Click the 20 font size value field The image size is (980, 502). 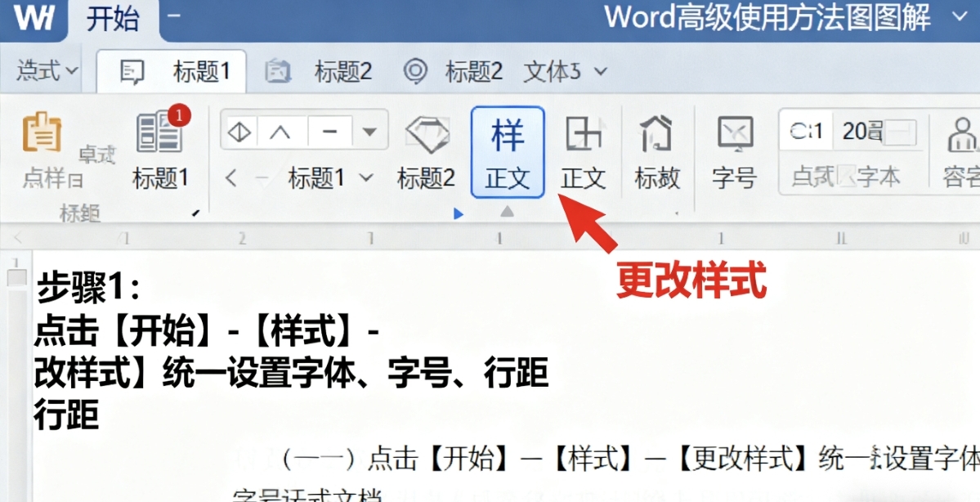coord(852,131)
